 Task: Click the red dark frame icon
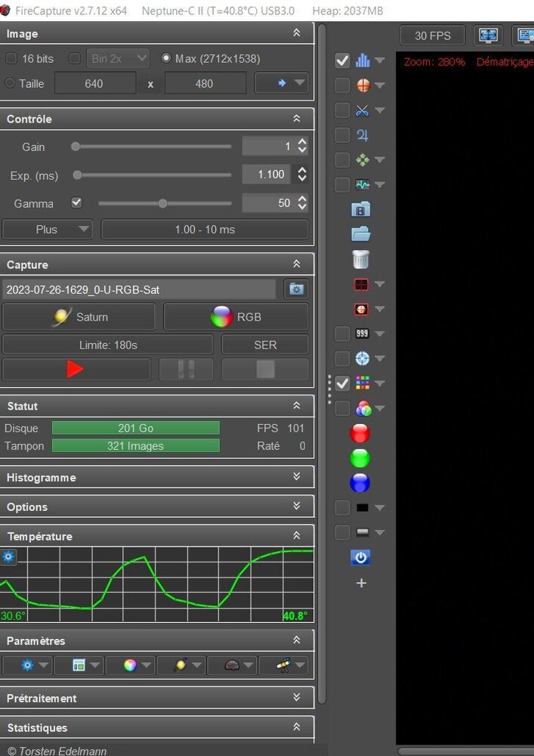point(361,284)
